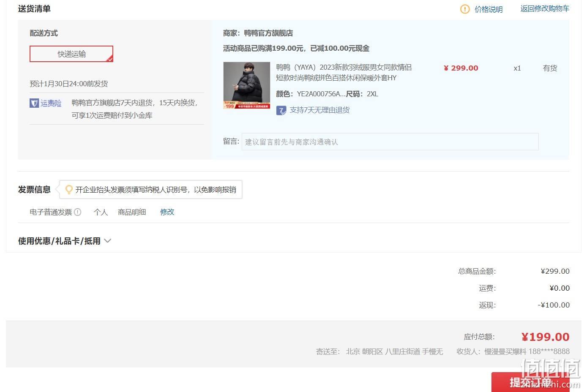Click the invoice tip lightbulb icon
This screenshot has width=584, height=392.
coord(69,190)
